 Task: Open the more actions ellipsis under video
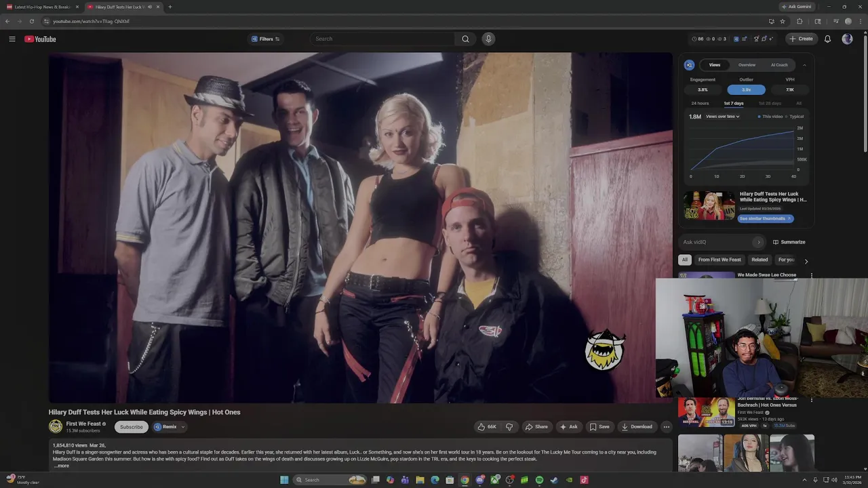coord(667,427)
